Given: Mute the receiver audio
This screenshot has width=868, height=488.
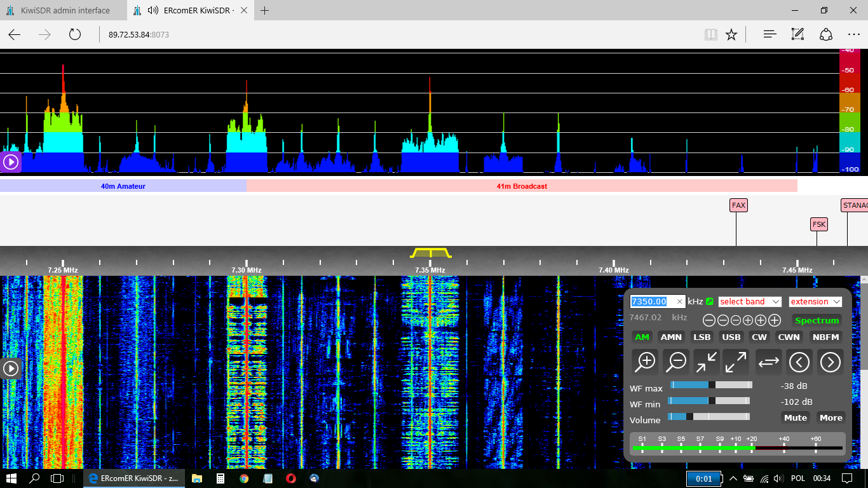Looking at the screenshot, I should [795, 417].
